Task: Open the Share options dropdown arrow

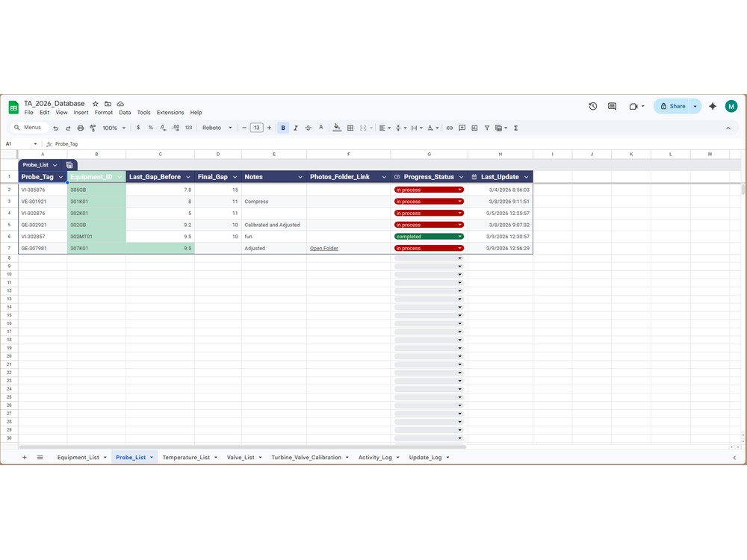Action: point(695,106)
